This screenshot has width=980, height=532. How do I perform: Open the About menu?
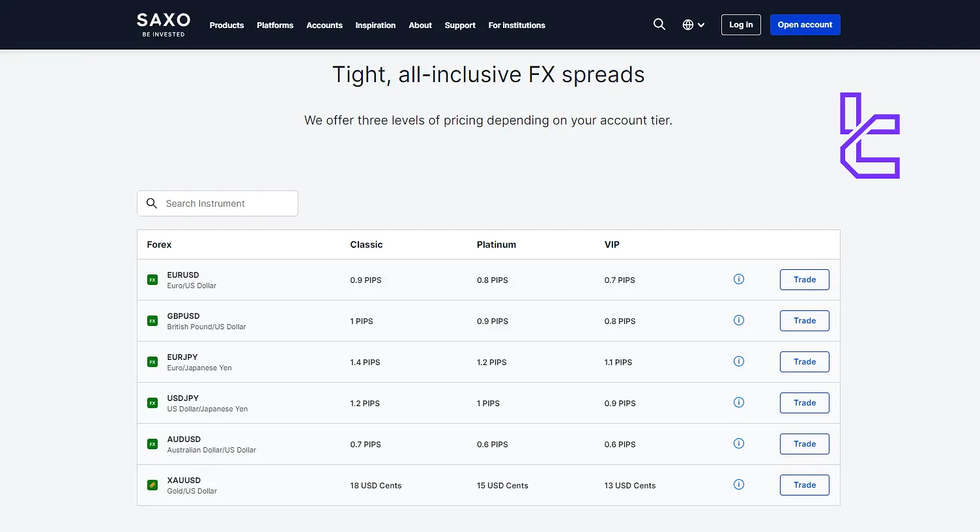click(420, 25)
